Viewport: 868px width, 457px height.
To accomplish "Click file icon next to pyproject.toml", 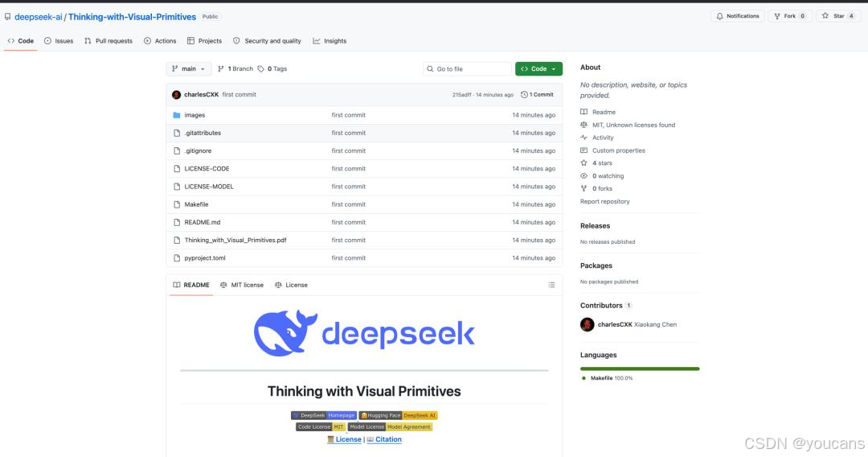I will 177,258.
